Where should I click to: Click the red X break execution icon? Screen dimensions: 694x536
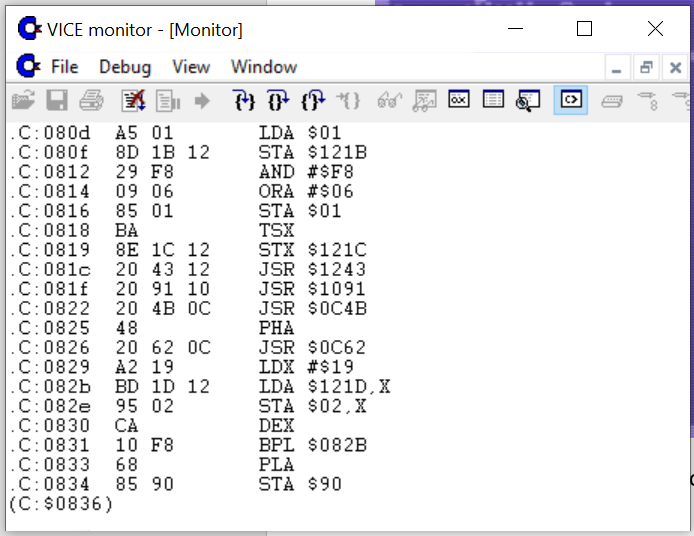pos(133,100)
